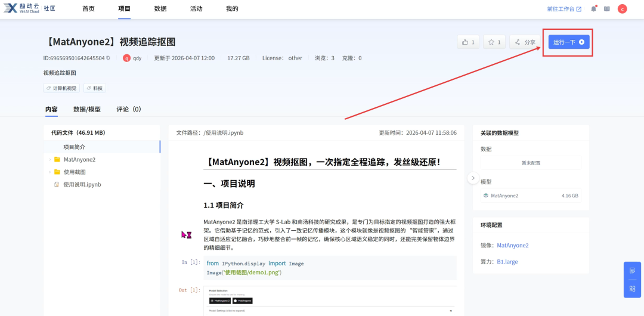Viewport: 644px width, 316px height.
Task: Collapse the right panel with the chevron button
Action: 473,178
